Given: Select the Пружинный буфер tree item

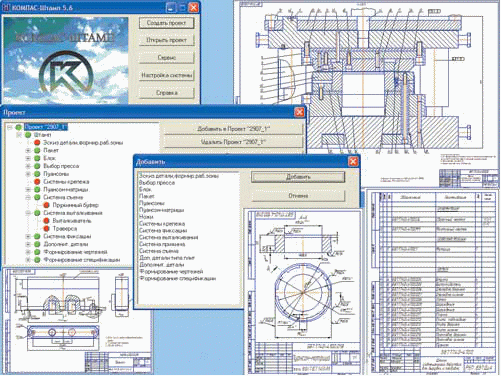Looking at the screenshot, I should [x=75, y=205].
